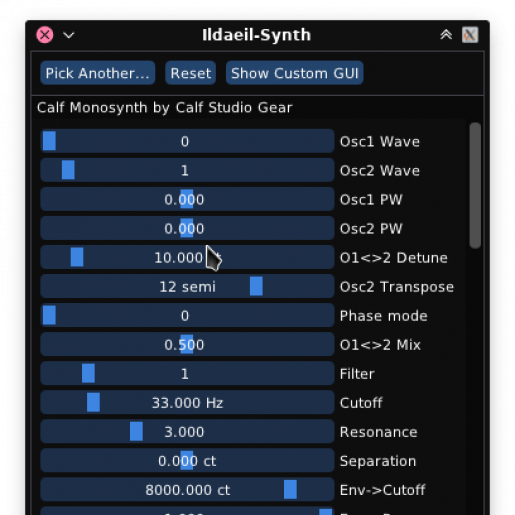Click the Phase mode slider
515x515 pixels.
(x=187, y=315)
